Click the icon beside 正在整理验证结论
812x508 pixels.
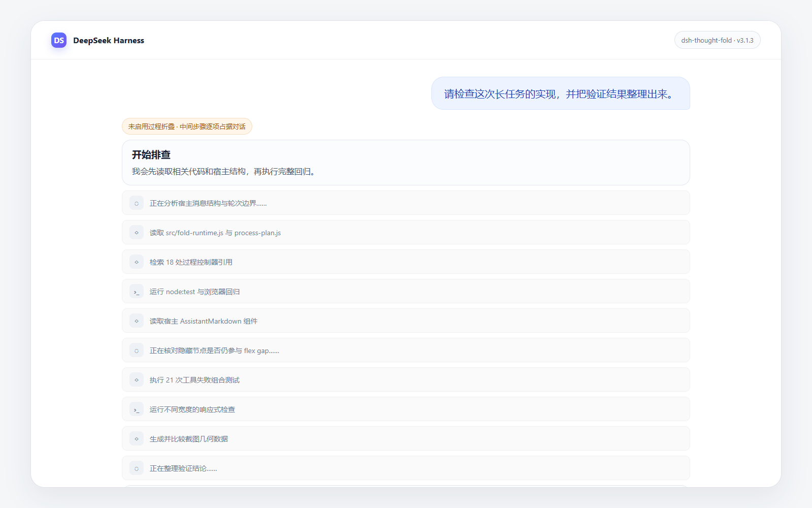[x=137, y=468]
